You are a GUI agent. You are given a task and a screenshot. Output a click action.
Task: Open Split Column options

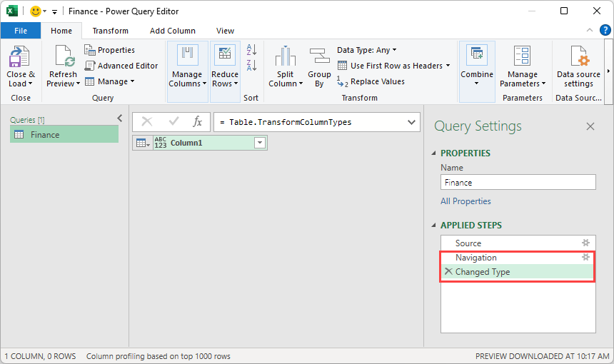[286, 66]
